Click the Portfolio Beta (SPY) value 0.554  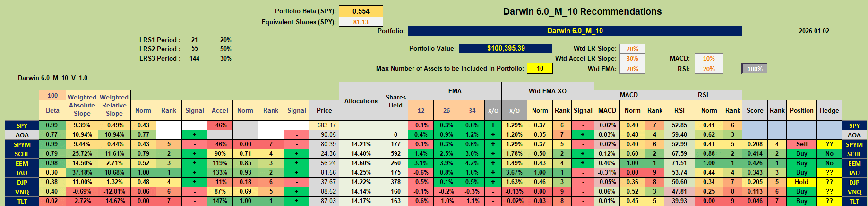(x=361, y=11)
